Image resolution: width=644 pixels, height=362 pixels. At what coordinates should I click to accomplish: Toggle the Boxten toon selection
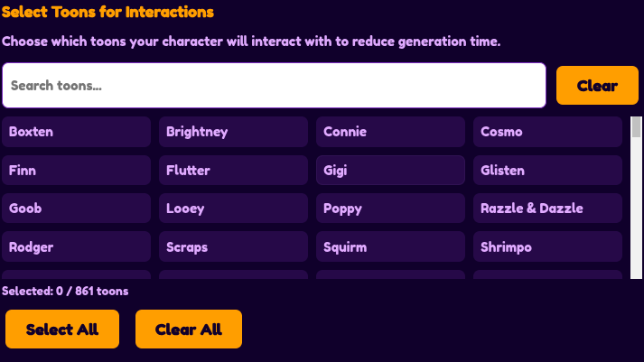[77, 132]
